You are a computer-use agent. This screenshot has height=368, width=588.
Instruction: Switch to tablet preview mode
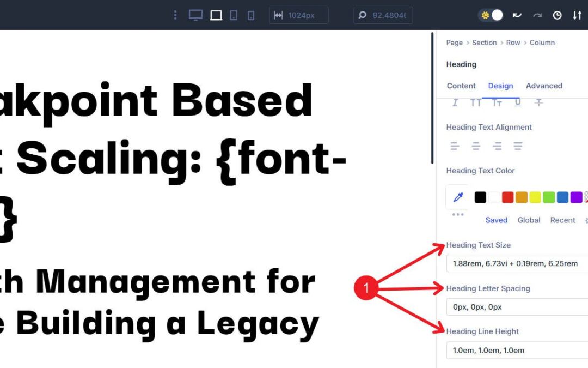234,15
